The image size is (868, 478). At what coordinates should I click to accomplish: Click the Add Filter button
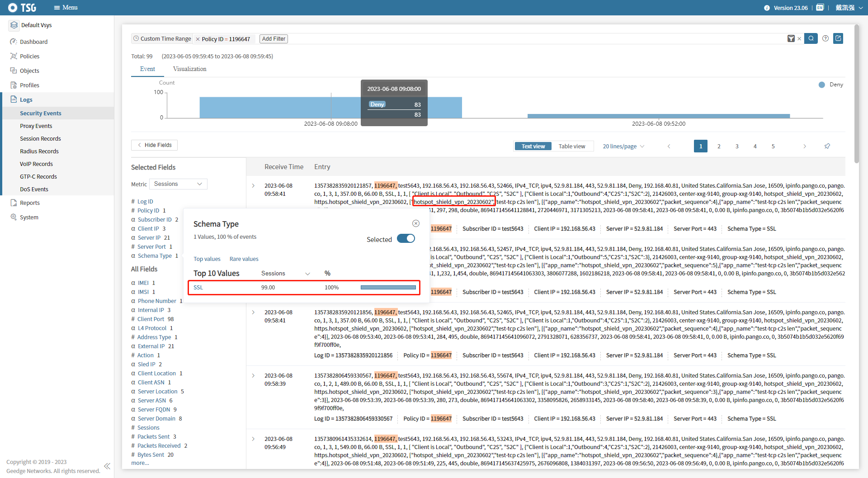click(274, 39)
